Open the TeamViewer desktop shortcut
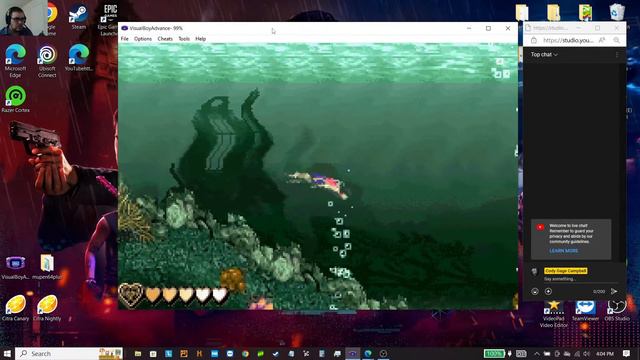 pos(585,310)
